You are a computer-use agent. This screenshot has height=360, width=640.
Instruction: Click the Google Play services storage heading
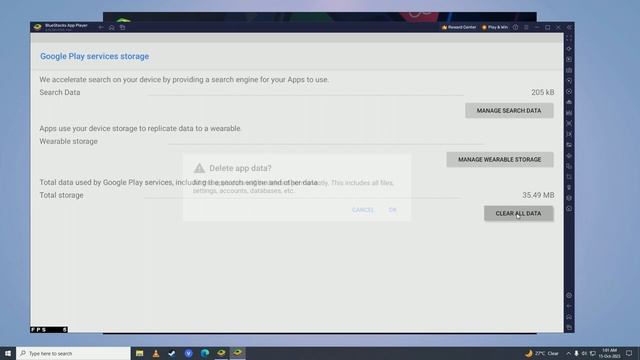[x=94, y=56]
